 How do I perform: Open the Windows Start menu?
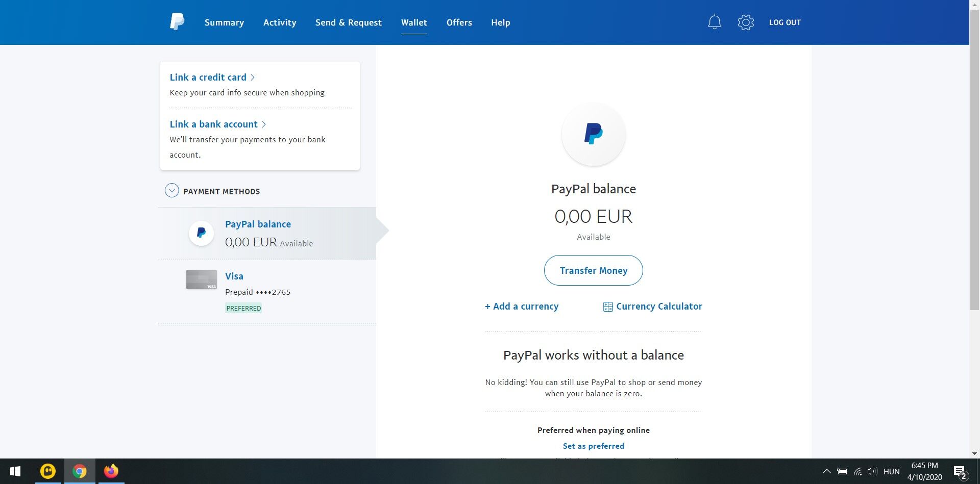[x=15, y=471]
